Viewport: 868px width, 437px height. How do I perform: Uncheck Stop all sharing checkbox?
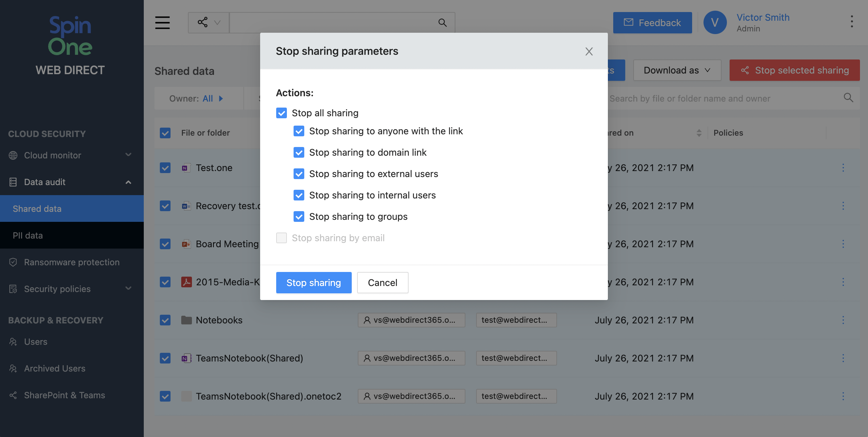pos(281,113)
